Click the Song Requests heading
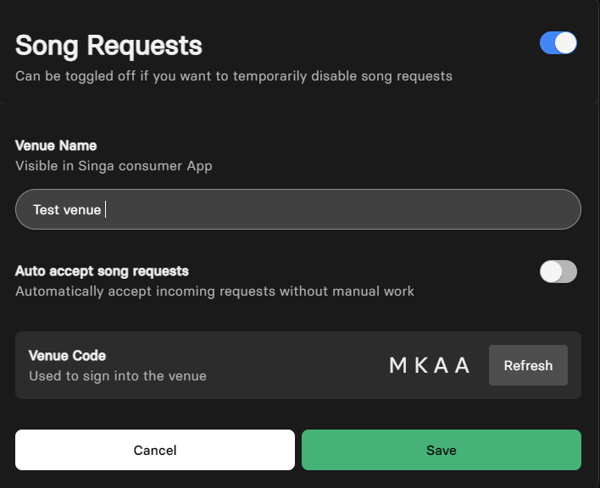This screenshot has height=488, width=600. 109,46
